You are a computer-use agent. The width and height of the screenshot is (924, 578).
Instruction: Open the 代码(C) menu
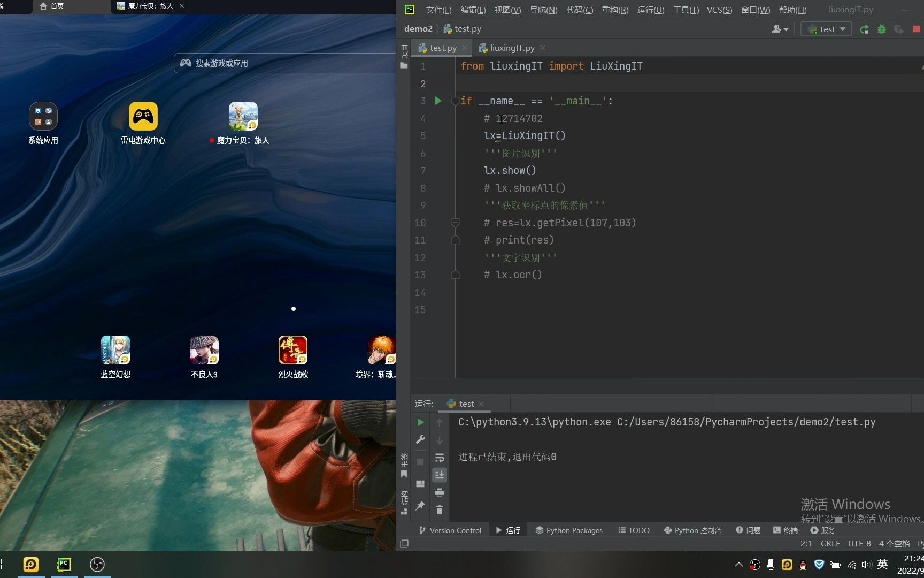click(x=580, y=10)
